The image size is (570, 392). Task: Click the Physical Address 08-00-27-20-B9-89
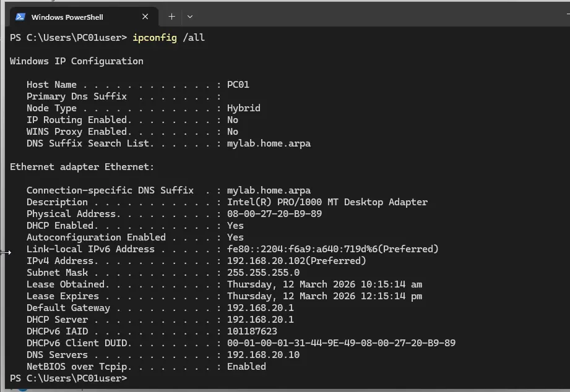click(x=274, y=213)
